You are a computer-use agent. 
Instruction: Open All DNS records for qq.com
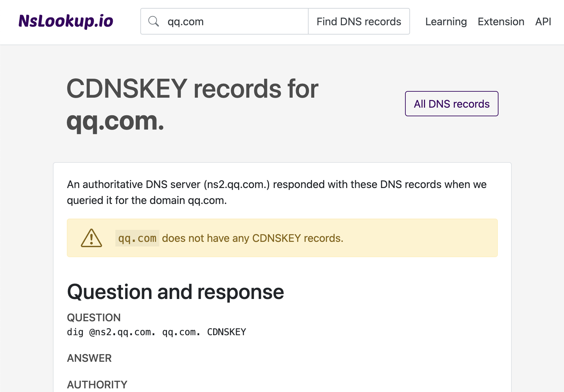click(451, 104)
